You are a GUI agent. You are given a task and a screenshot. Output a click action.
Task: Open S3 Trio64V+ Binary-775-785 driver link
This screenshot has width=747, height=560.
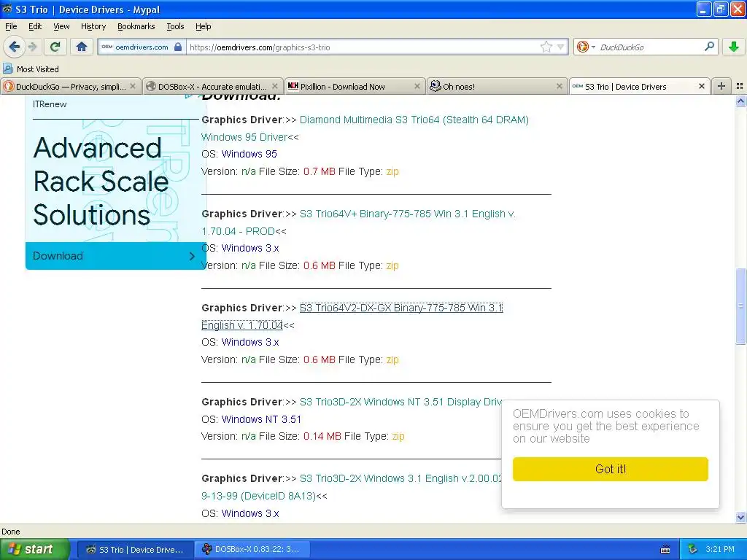358,222
